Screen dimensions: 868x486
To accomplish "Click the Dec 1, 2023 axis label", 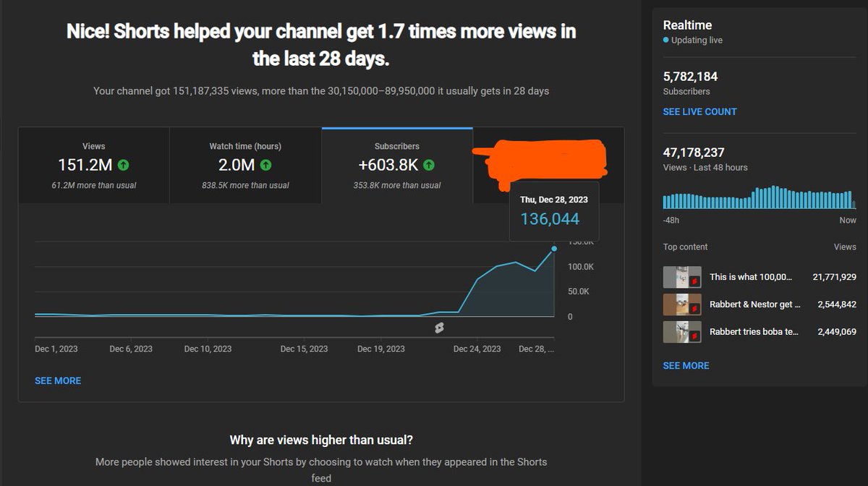I will 56,349.
